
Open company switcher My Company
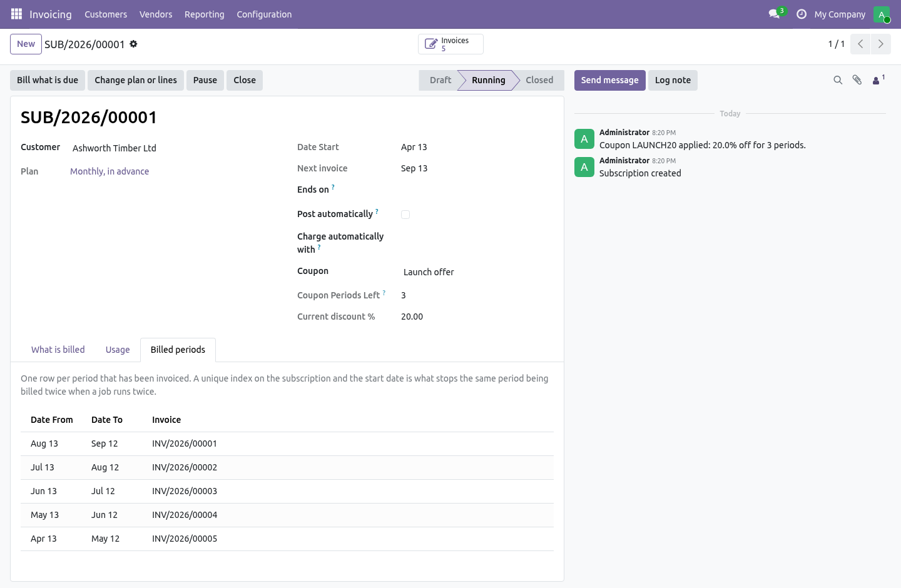(x=840, y=14)
